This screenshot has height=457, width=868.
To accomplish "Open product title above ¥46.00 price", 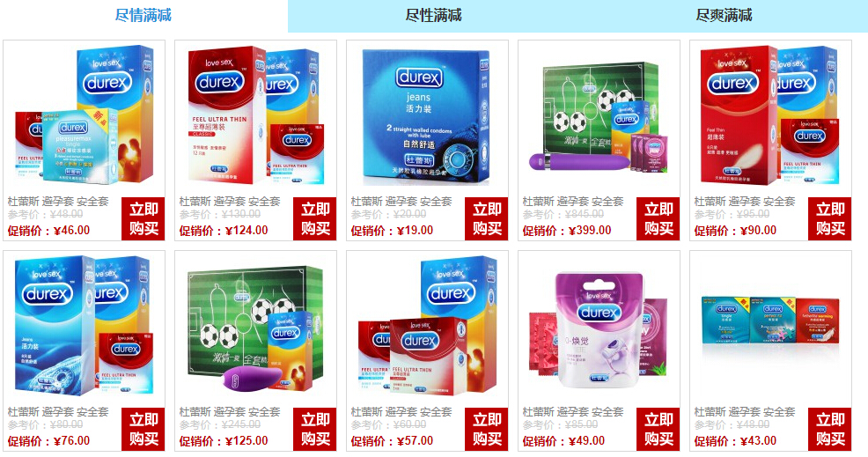I will pos(58,202).
